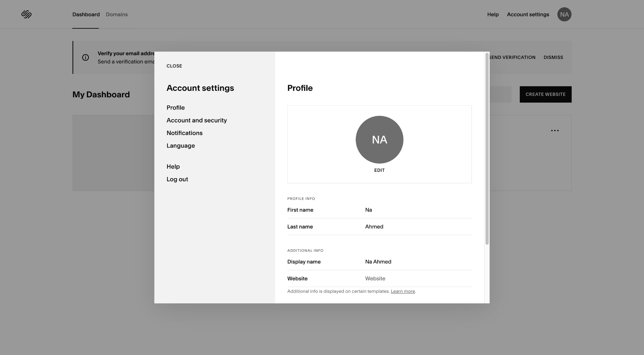
Task: Switch to the Domains tab
Action: click(x=117, y=14)
